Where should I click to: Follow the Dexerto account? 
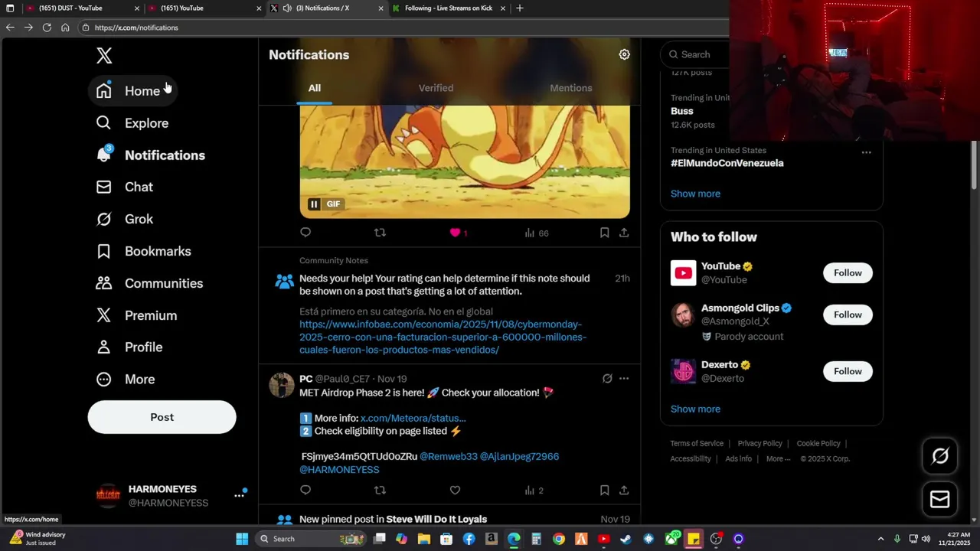[x=848, y=371]
